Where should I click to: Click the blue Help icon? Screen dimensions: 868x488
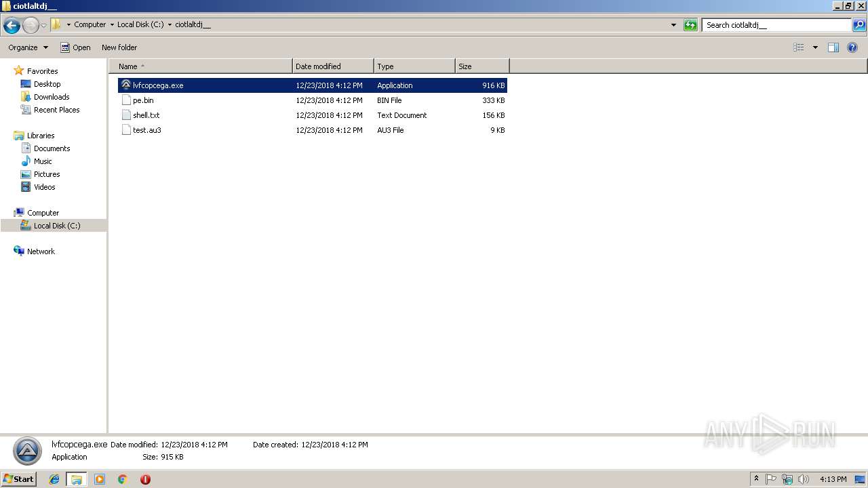tap(852, 47)
